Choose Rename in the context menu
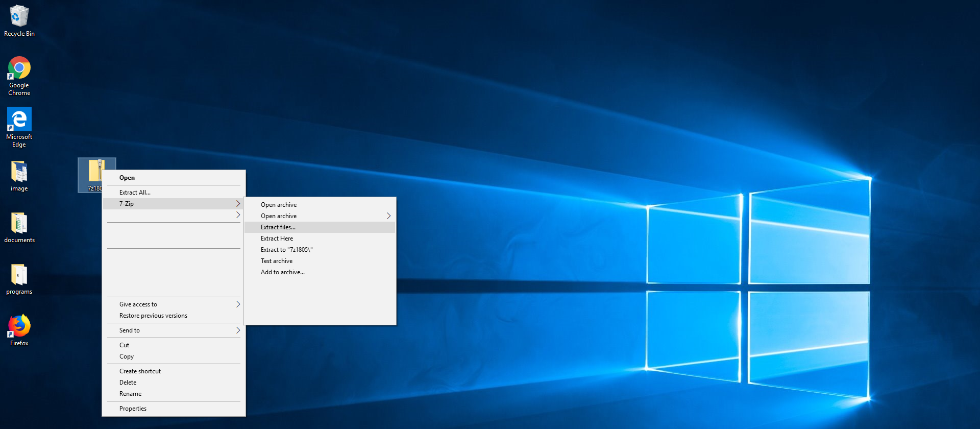Viewport: 980px width, 429px height. click(x=174, y=394)
